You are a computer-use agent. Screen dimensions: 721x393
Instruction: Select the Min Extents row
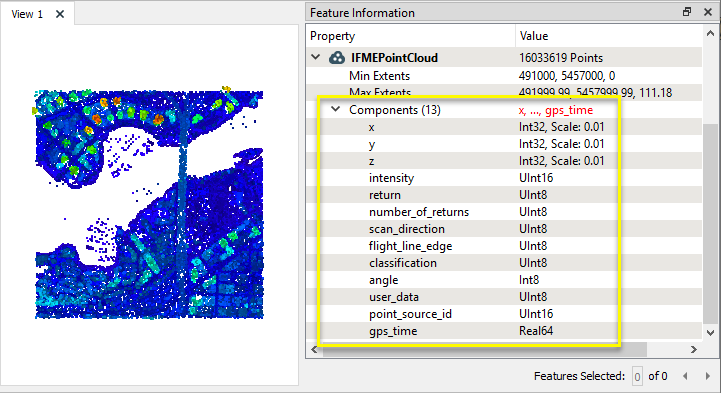pyautogui.click(x=504, y=75)
